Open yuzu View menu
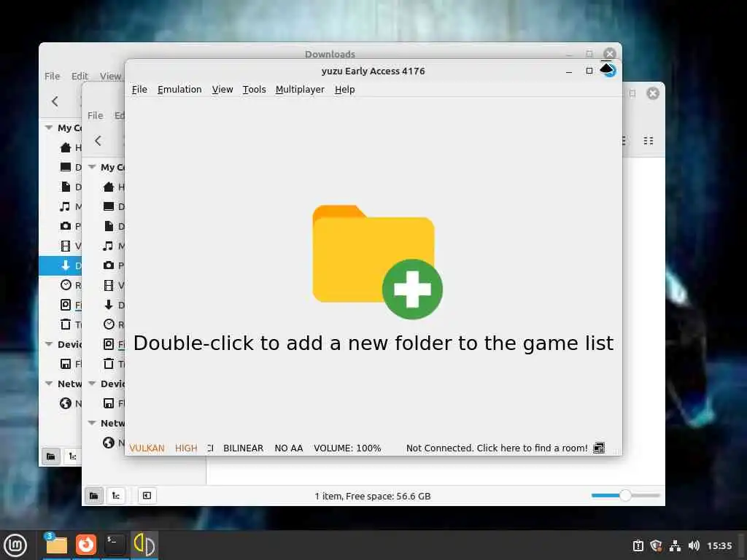747x560 pixels. point(222,90)
